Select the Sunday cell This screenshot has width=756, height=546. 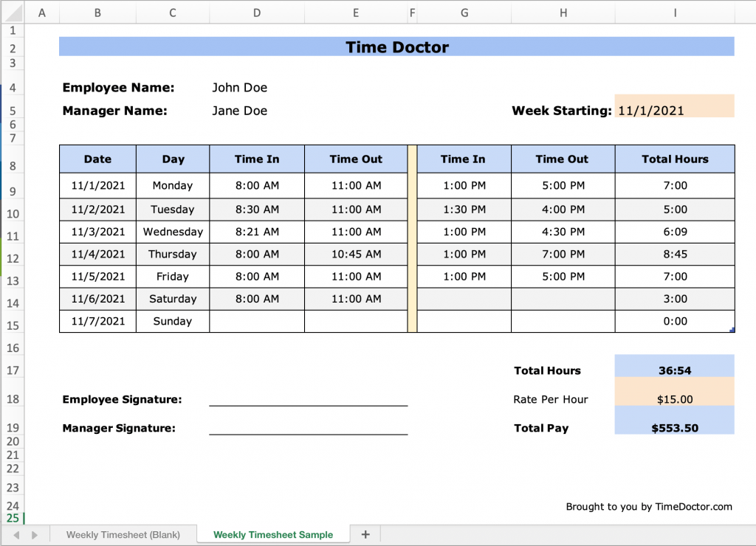173,321
